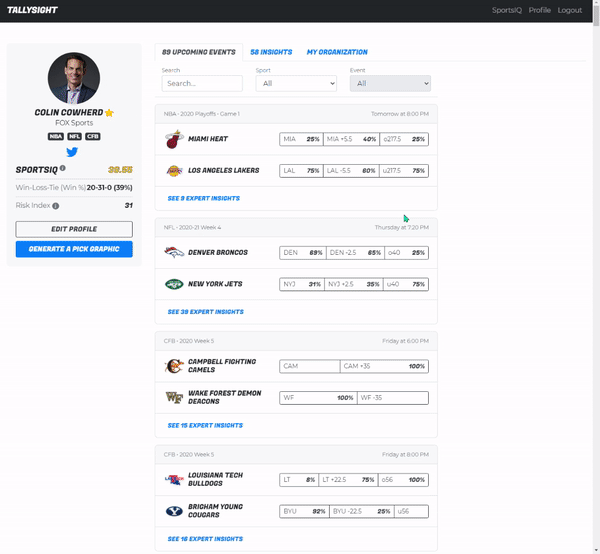Image resolution: width=600 pixels, height=554 pixels.
Task: Open Profile in the top navigation
Action: tap(540, 10)
